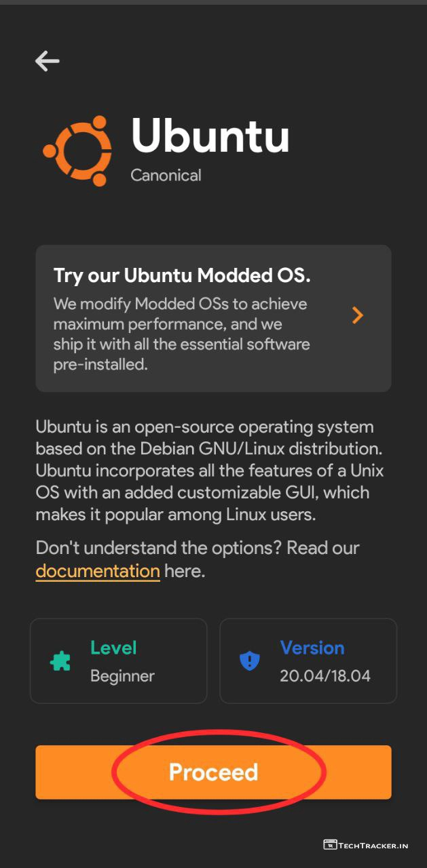Click the green puzzle piece Level icon
427x868 pixels.
[60, 661]
